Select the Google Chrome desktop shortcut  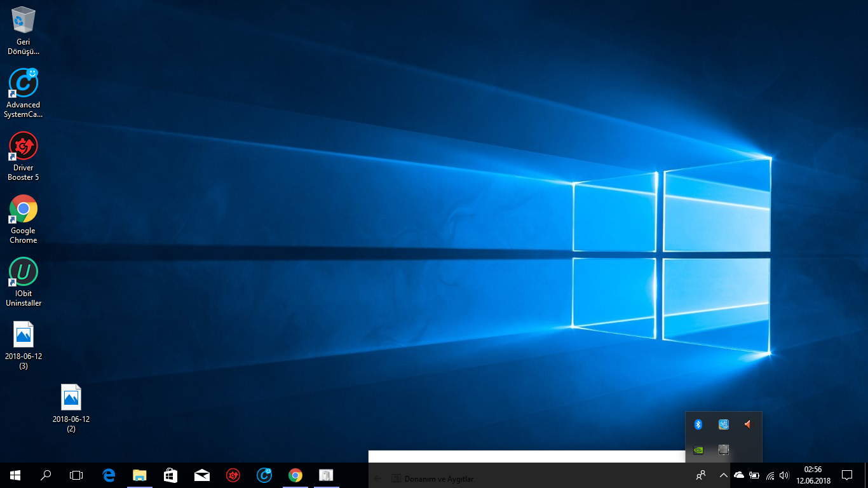[24, 219]
